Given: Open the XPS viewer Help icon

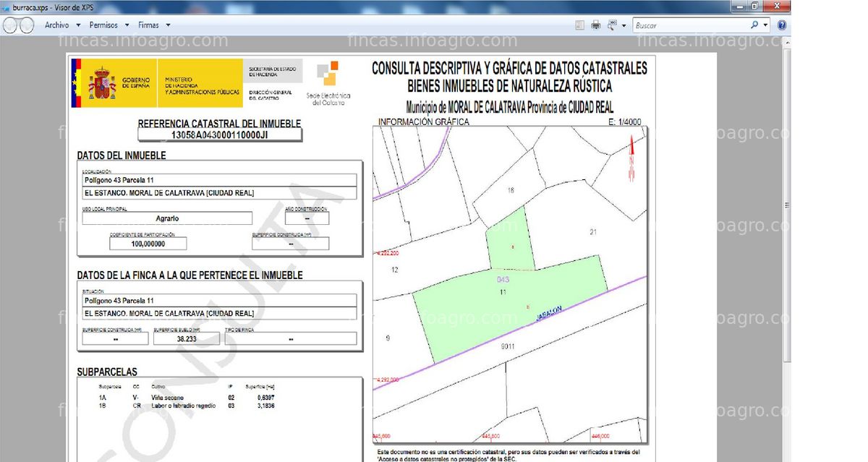Looking at the screenshot, I should [782, 25].
